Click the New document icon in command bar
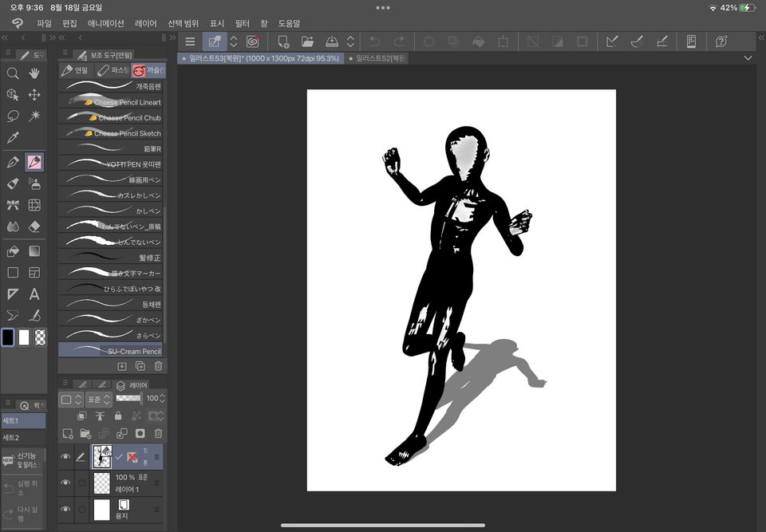The width and height of the screenshot is (766, 532). (x=283, y=41)
